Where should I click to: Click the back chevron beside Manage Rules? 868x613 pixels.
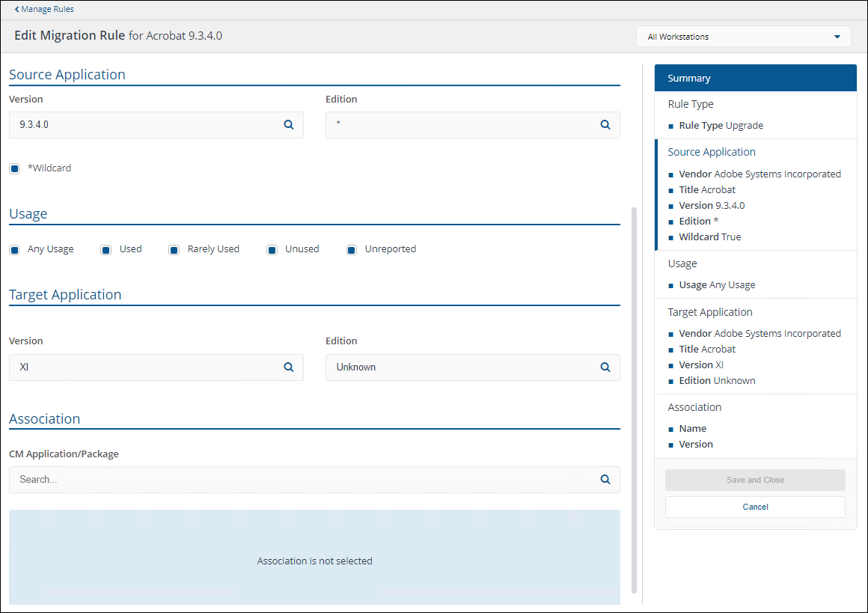click(17, 9)
